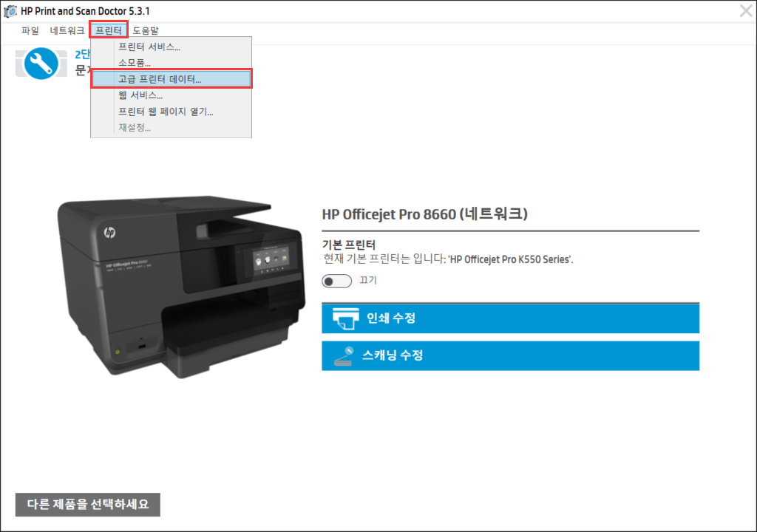
Task: Click 다른 제품을 선택하세요 button
Action: point(88,505)
